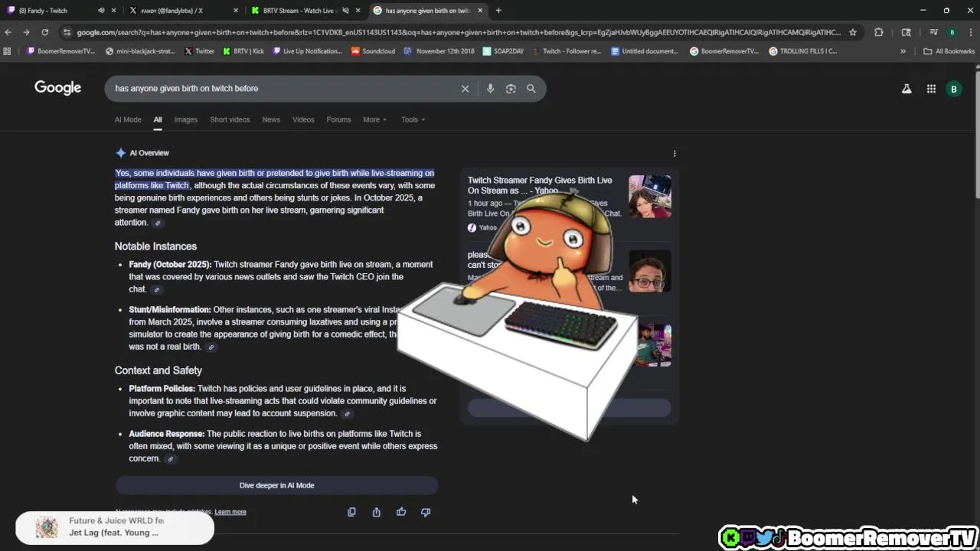Viewport: 980px width, 551px height.
Task: Open Google account avatar on the page
Action: click(x=954, y=89)
